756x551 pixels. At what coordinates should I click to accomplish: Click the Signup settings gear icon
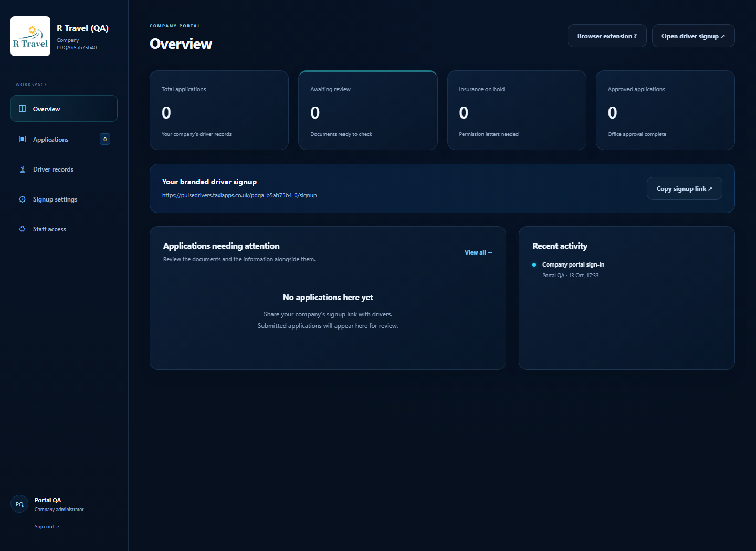pos(22,199)
